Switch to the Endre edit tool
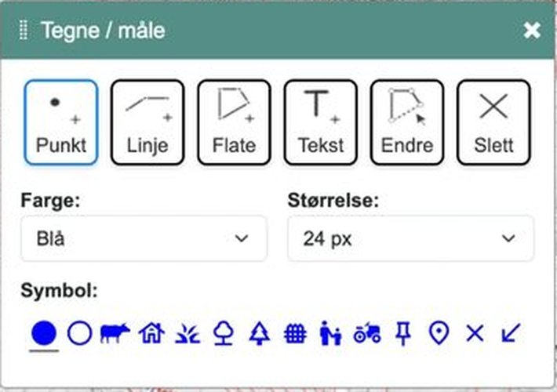 coord(407,122)
